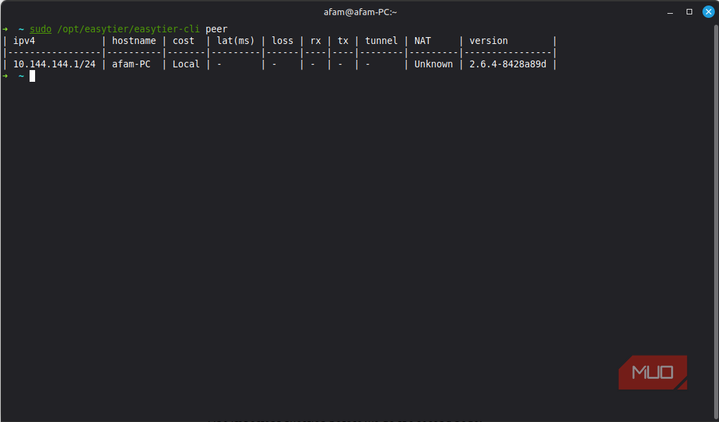Screen dimensions: 719x422
Task: Click the terminal's vertical scrollbar
Action: [x=716, y=222]
